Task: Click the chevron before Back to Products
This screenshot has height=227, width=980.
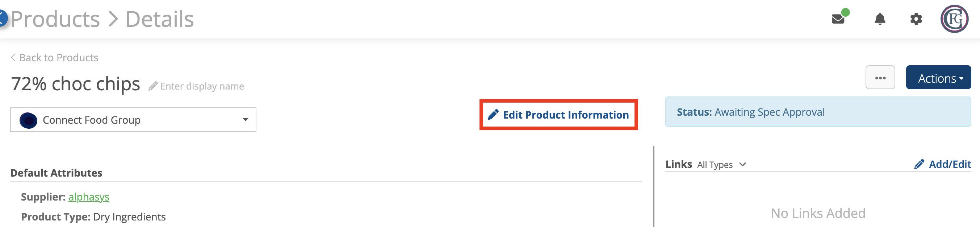Action: click(13, 58)
